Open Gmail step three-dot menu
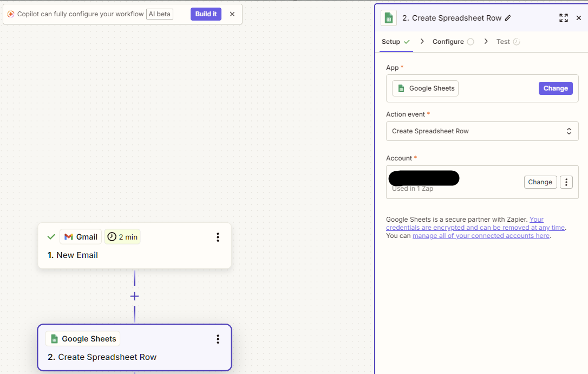The image size is (588, 374). (218, 237)
